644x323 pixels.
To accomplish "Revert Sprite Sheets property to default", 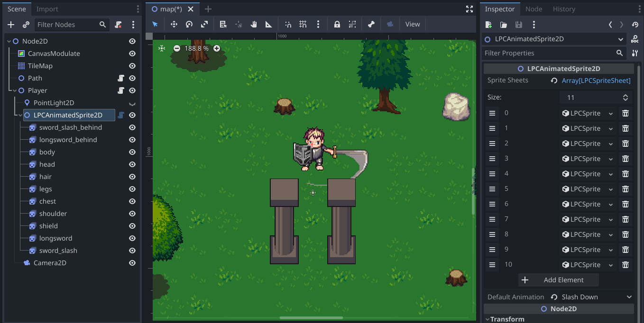I will (553, 81).
